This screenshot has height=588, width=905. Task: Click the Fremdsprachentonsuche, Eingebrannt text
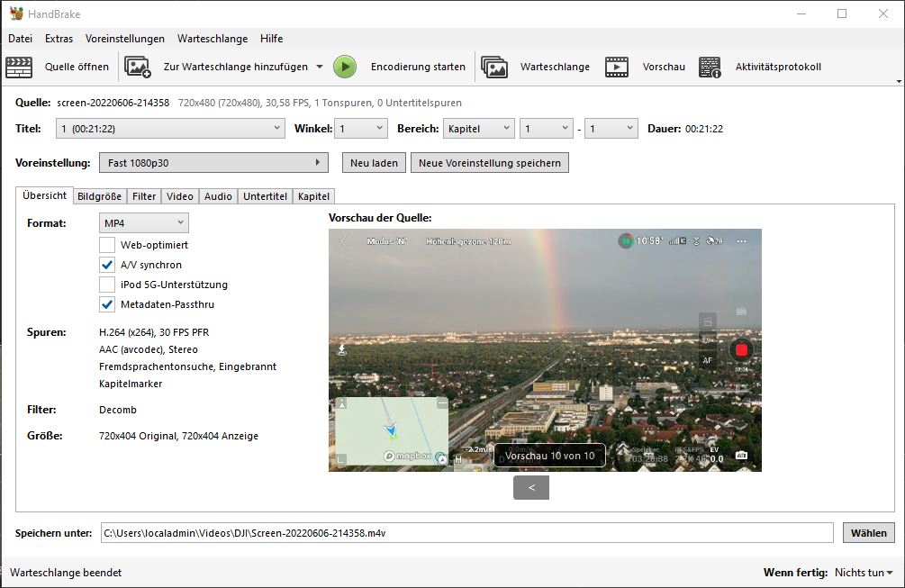click(187, 366)
